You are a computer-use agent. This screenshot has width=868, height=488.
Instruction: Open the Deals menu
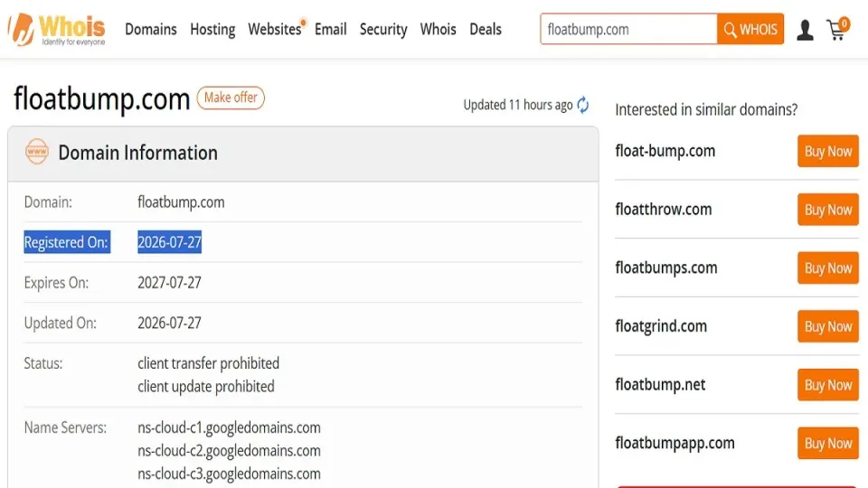tap(486, 29)
